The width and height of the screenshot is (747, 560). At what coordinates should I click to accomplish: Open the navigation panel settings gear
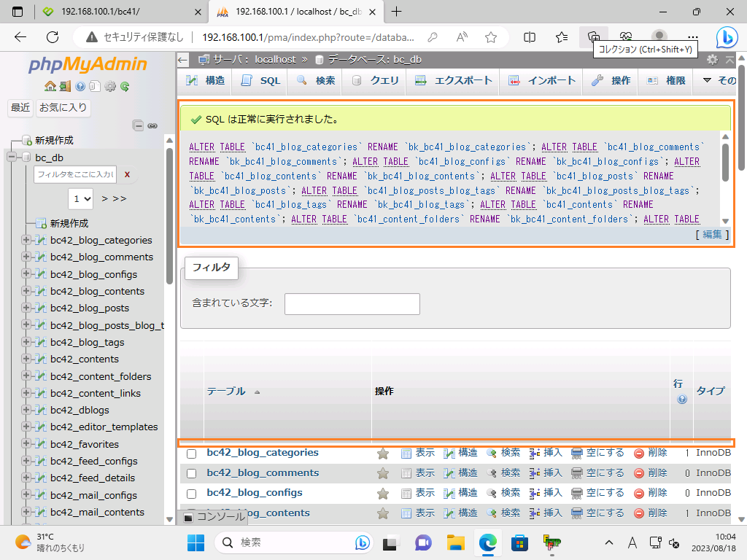(110, 86)
